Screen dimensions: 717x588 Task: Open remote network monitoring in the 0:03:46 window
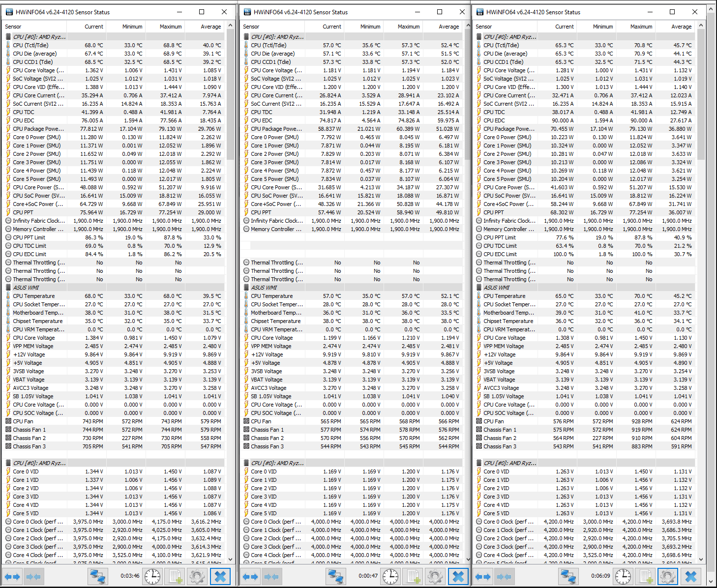pos(98,576)
